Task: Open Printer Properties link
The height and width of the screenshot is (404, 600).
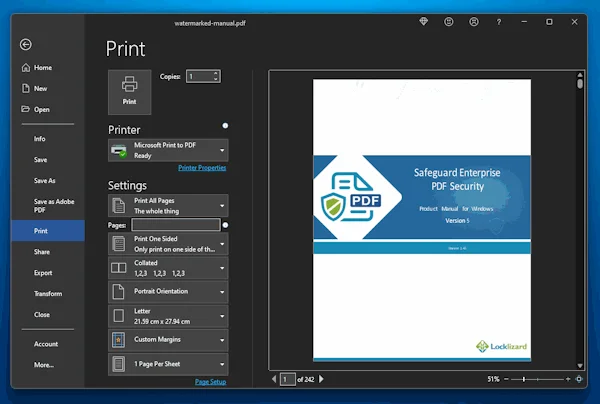Action: click(x=202, y=168)
